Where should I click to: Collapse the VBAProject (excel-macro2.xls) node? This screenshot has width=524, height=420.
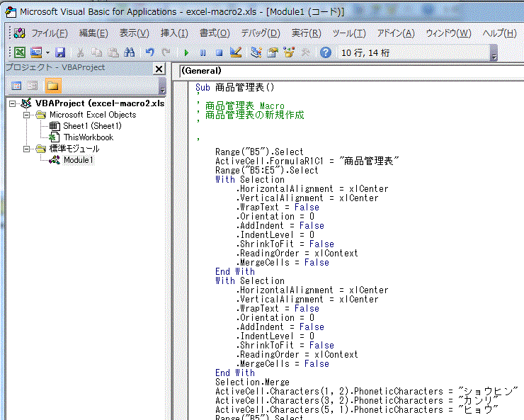12,103
